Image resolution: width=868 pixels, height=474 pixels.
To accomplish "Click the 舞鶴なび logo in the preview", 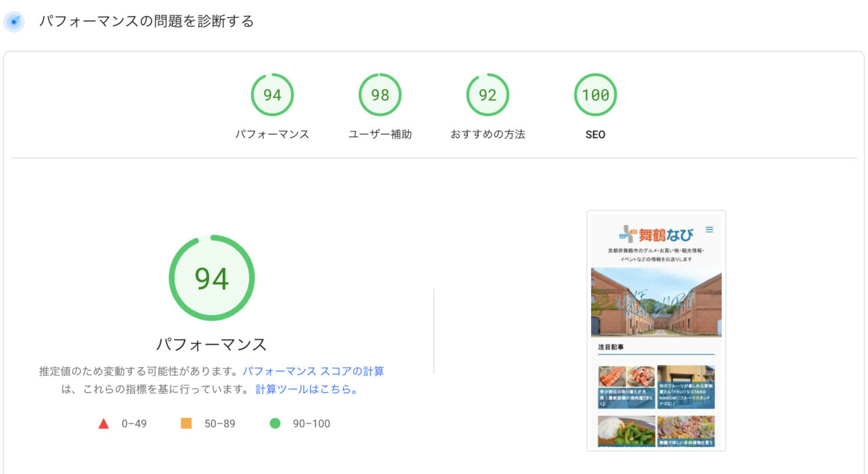I will coord(655,234).
